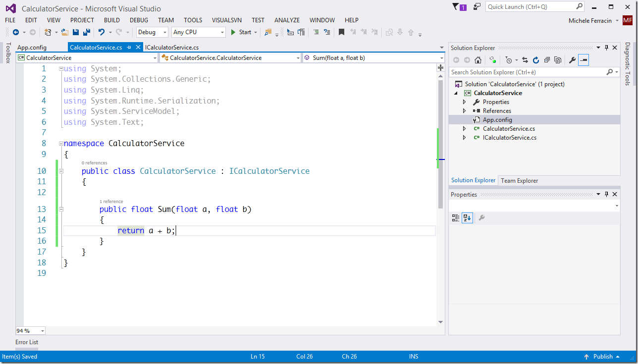The image size is (638, 364).
Task: Refresh the Solution Explorer tree
Action: coord(535,60)
